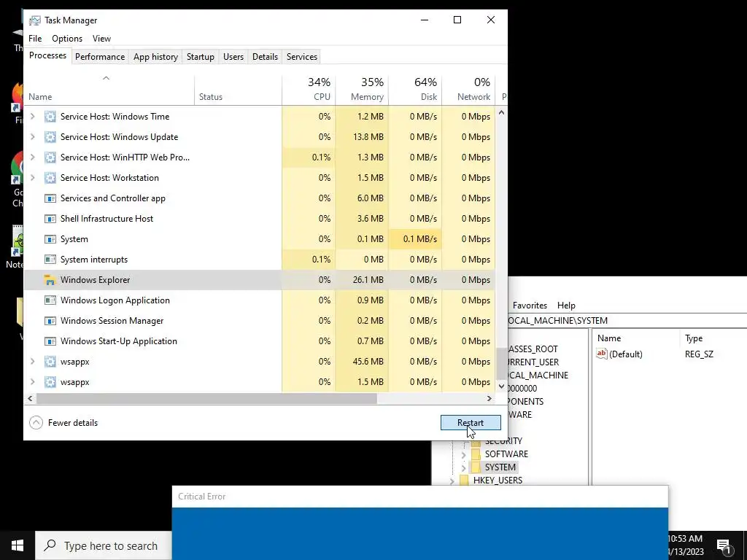Click the Windows Start-Up Application icon

click(50, 341)
